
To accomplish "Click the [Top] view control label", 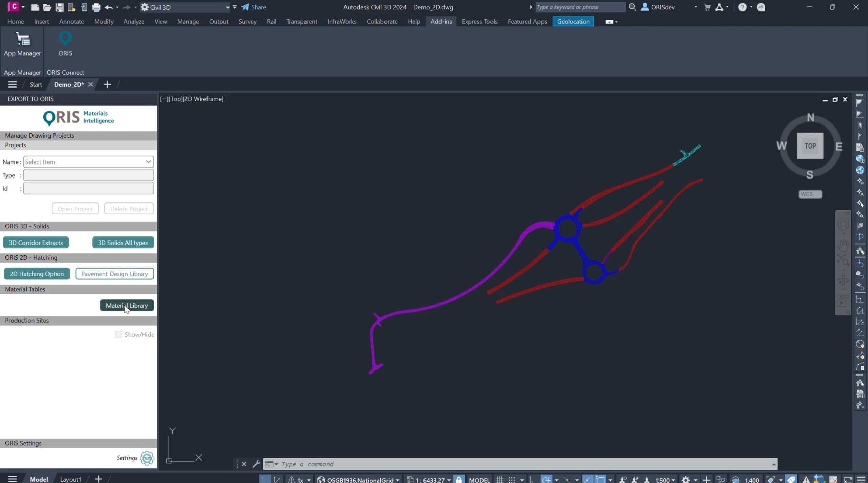I will pos(176,99).
